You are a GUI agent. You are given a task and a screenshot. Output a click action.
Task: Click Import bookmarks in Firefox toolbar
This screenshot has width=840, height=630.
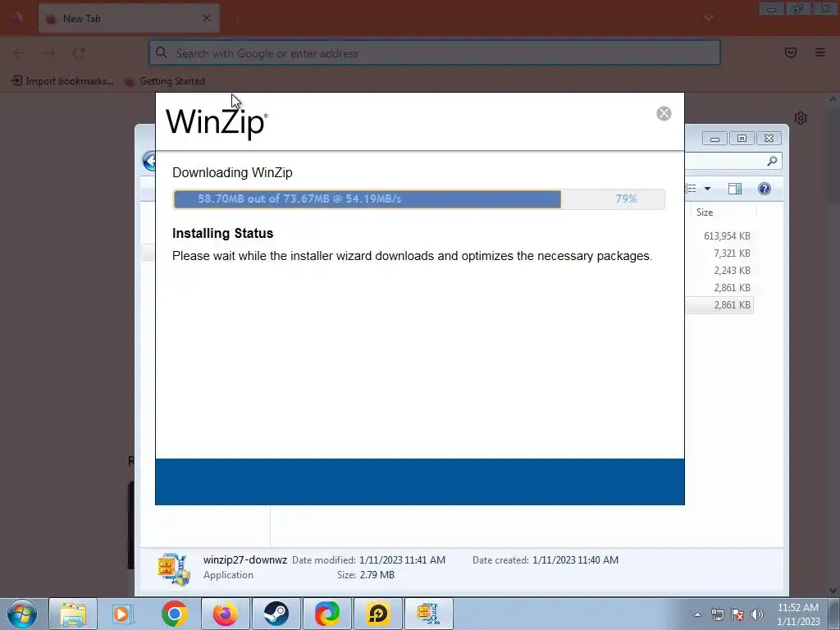[x=62, y=81]
